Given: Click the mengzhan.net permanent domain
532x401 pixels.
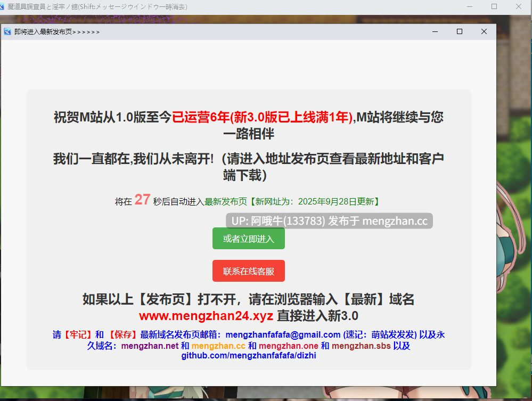Looking at the screenshot, I should [x=150, y=346].
